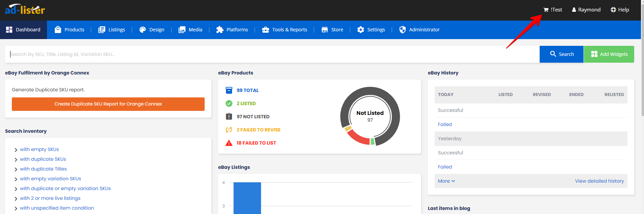Screen dimensions: 644x214
Task: Open the Products menu
Action: (x=70, y=30)
